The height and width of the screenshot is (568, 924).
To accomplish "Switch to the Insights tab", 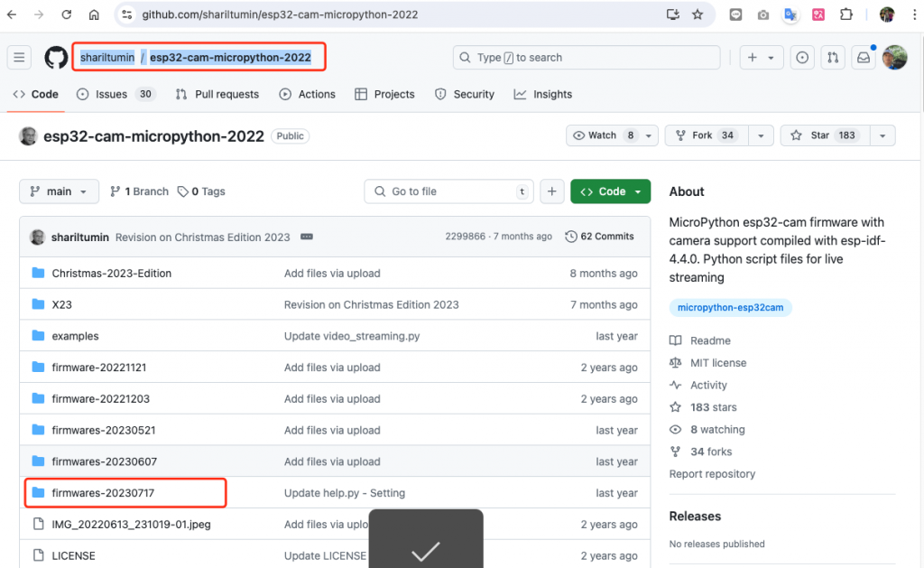I will [x=542, y=94].
